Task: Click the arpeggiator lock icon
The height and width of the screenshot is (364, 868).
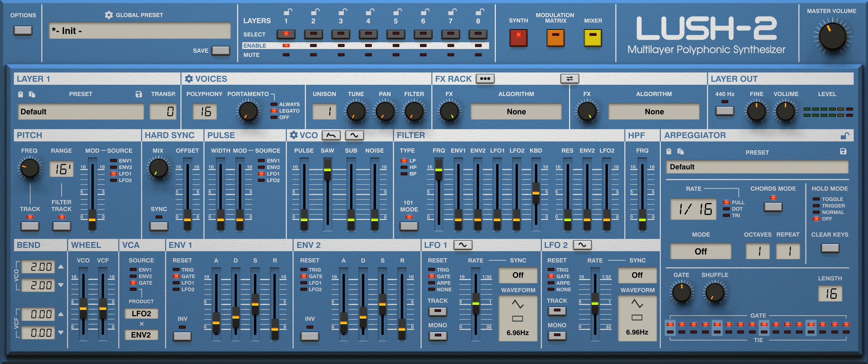Action: click(844, 136)
